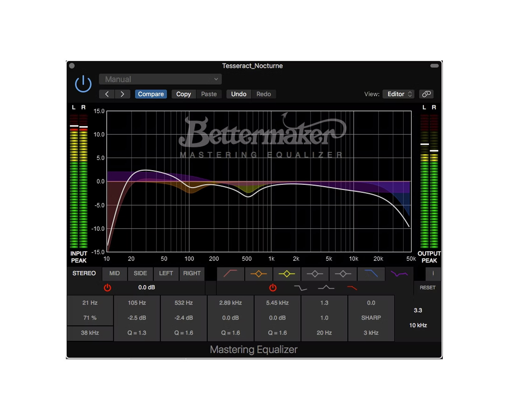This screenshot has height=420, width=509.
Task: Click the 3.3 value
Action: coord(418,310)
